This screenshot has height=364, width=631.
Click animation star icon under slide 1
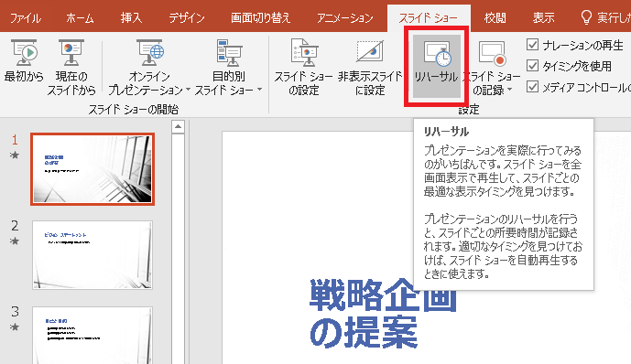coord(15,155)
